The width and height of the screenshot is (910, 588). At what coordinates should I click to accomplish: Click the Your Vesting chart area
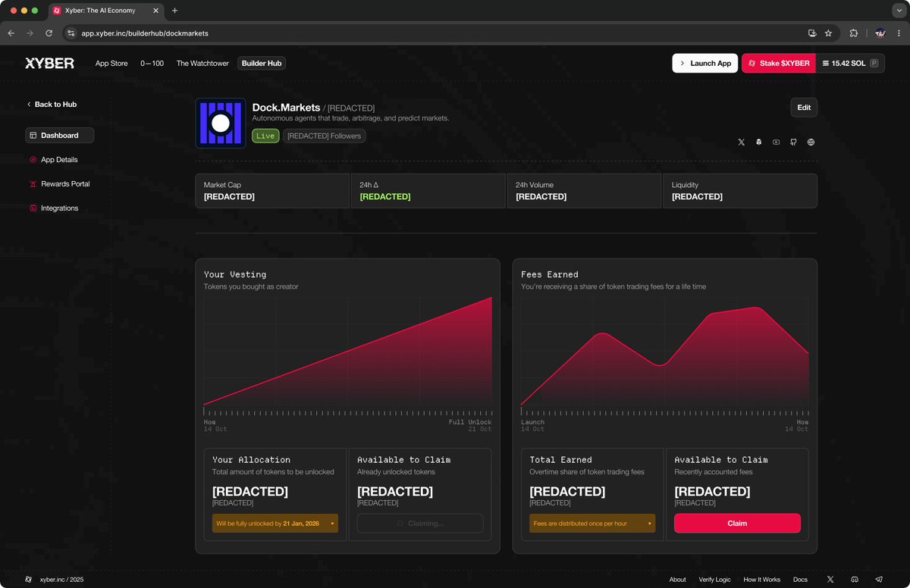point(347,352)
